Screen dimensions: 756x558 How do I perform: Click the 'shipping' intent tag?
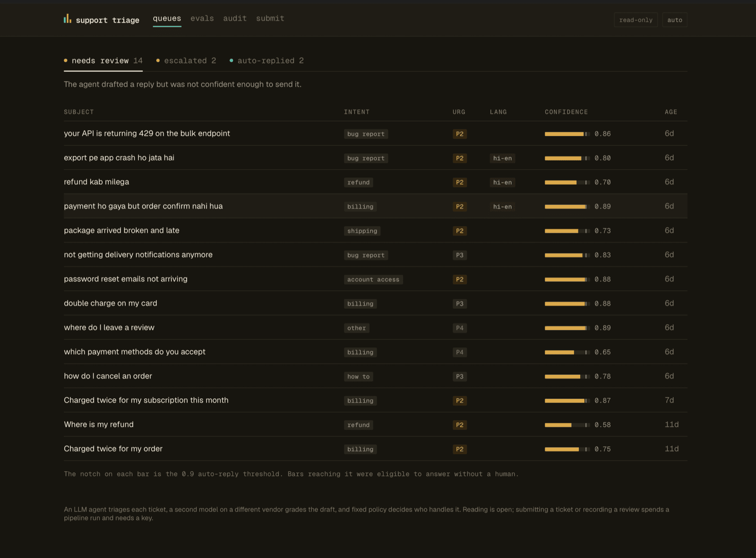click(362, 231)
